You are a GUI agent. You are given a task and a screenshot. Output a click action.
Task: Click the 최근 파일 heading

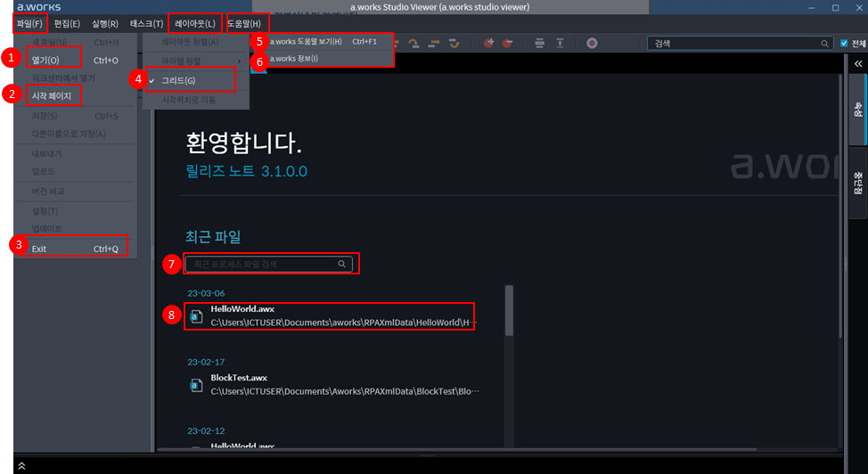click(x=213, y=237)
